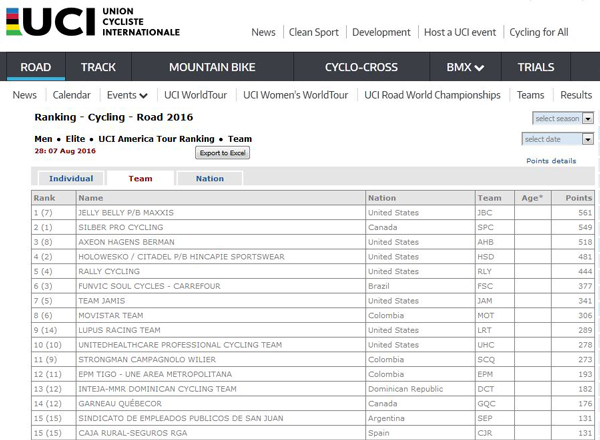
Task: Select the ROAD discipline tab
Action: (x=36, y=67)
